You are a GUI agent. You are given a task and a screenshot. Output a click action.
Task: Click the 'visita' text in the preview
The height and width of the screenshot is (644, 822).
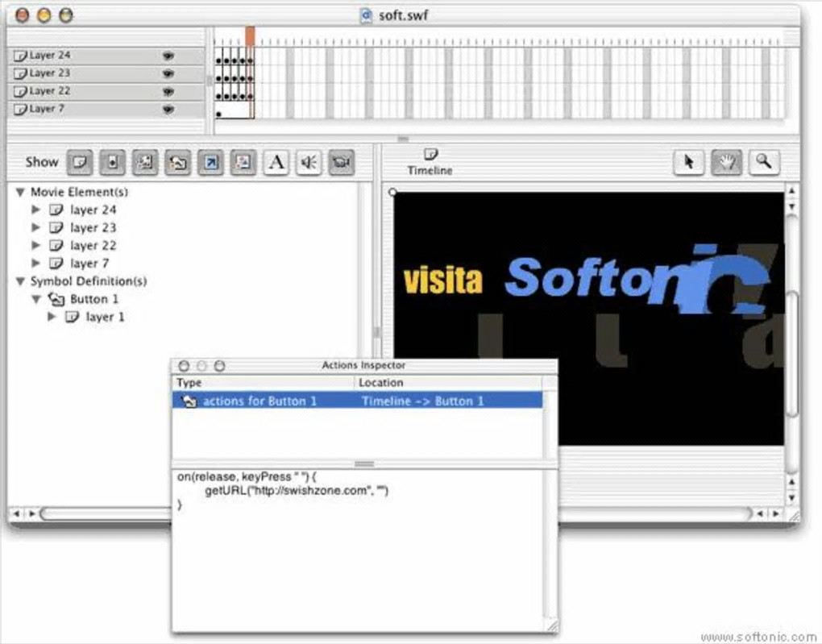(443, 280)
